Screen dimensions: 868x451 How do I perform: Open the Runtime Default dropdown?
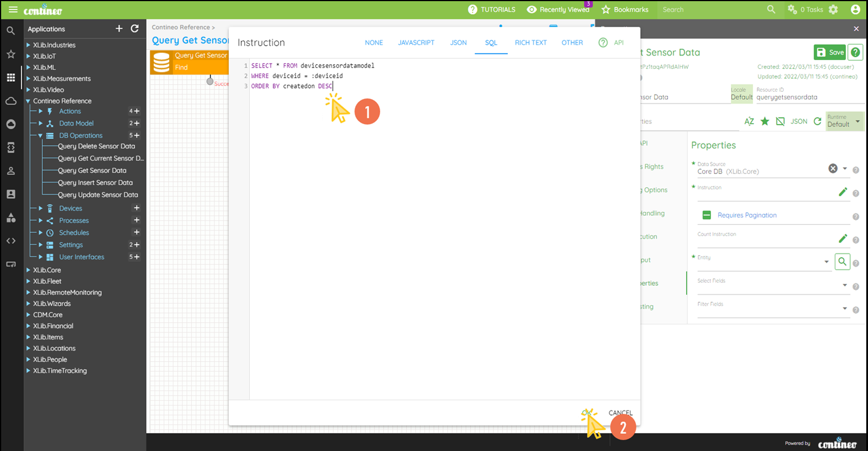(x=845, y=121)
